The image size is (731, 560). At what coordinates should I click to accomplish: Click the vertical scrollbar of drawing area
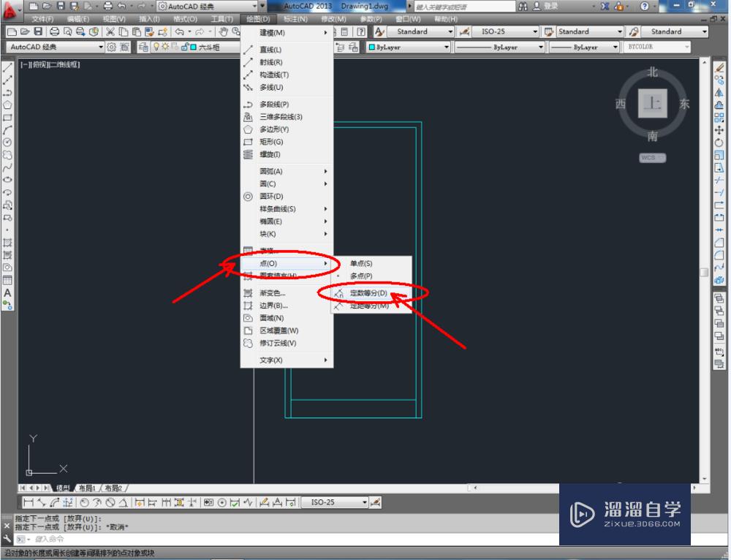point(705,272)
